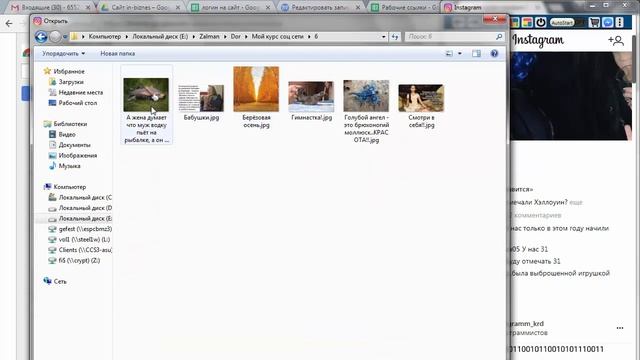The width and height of the screenshot is (640, 360).
Task: Click the power icon browser extension
Action: (x=540, y=22)
